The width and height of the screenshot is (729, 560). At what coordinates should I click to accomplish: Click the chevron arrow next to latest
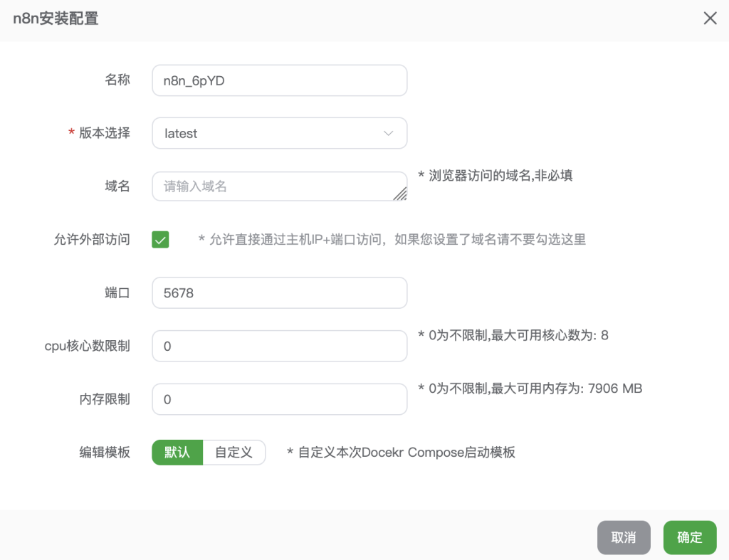point(388,133)
